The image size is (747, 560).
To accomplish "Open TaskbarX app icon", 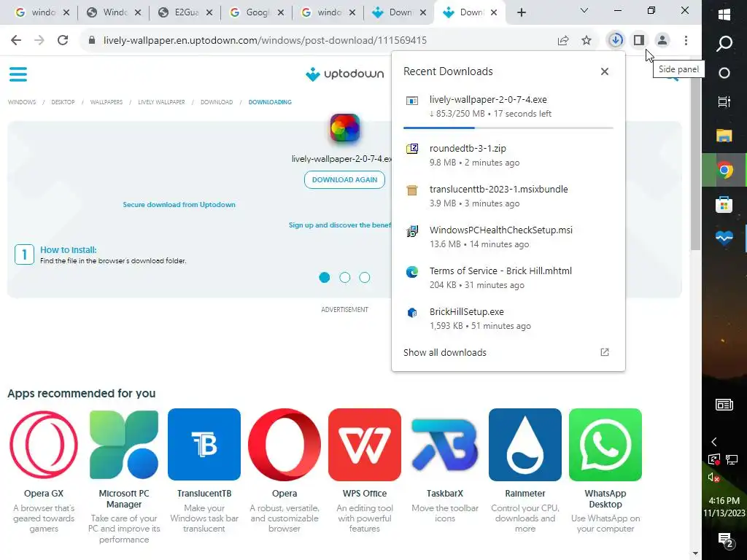I will pyautogui.click(x=445, y=444).
